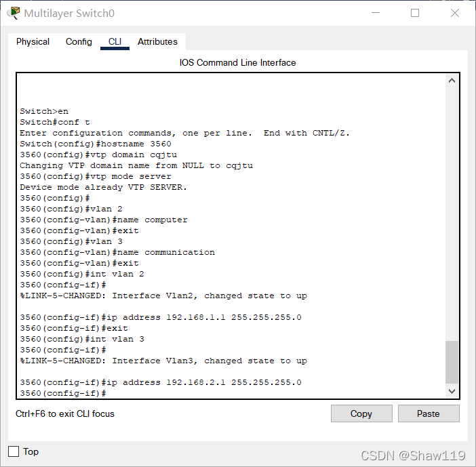The height and width of the screenshot is (467, 476).
Task: Click the last prompt line 3560(config-if)#
Action: (x=63, y=393)
